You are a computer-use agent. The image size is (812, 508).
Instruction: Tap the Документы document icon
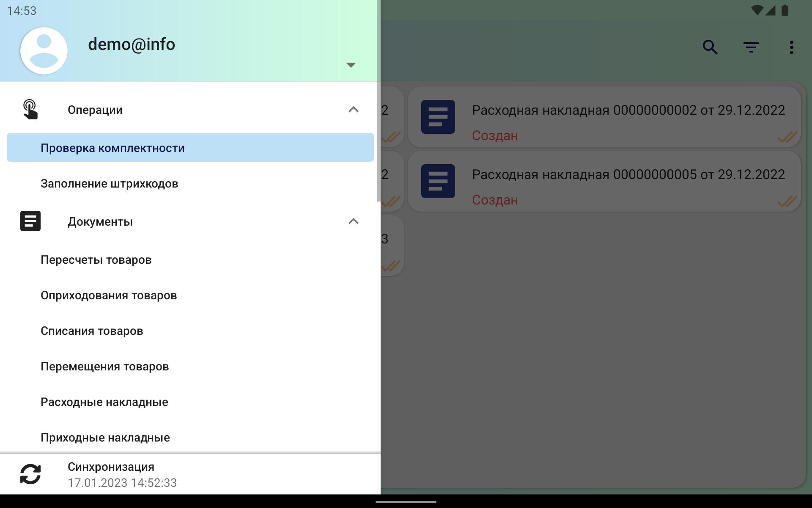pyautogui.click(x=30, y=221)
